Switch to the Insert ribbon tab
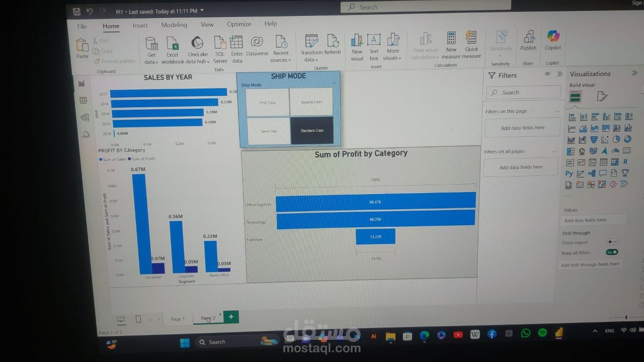This screenshot has height=362, width=644. (140, 26)
